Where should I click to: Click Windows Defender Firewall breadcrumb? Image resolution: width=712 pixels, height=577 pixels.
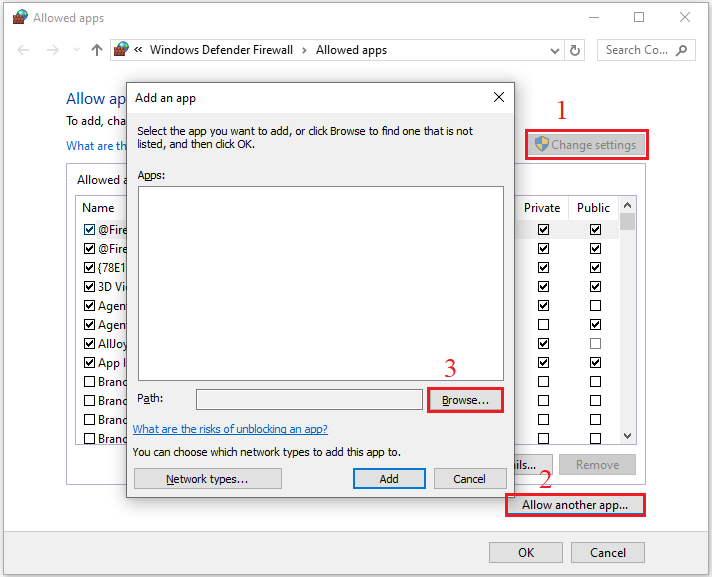221,50
